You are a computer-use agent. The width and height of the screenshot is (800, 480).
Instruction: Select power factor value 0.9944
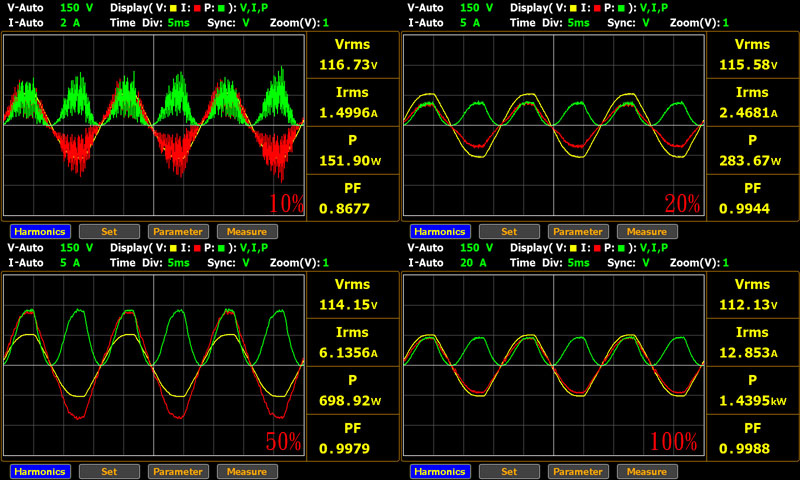(x=744, y=209)
